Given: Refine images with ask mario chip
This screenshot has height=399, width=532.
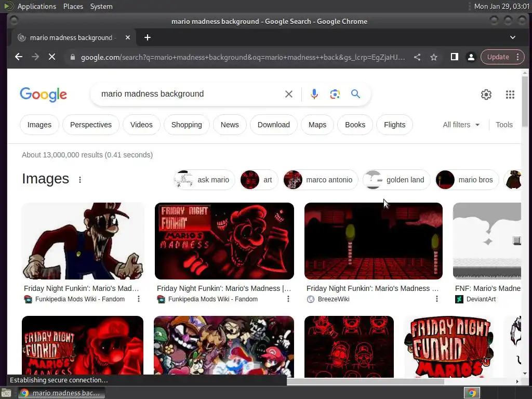Looking at the screenshot, I should [204, 180].
